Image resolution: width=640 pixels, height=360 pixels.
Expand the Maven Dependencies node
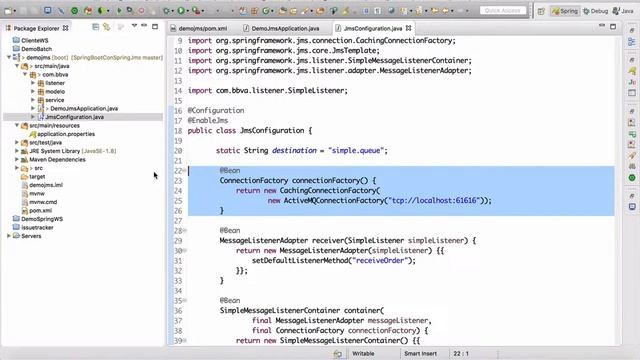click(17, 160)
